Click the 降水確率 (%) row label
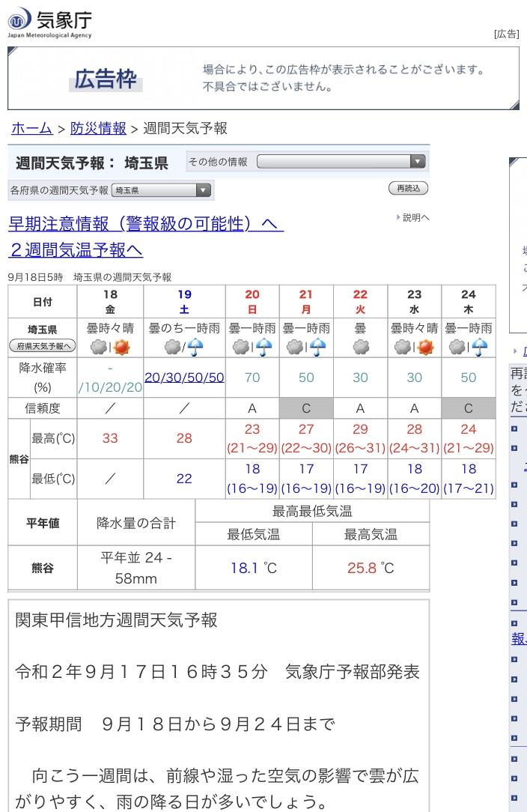This screenshot has height=812, width=527. tap(43, 378)
